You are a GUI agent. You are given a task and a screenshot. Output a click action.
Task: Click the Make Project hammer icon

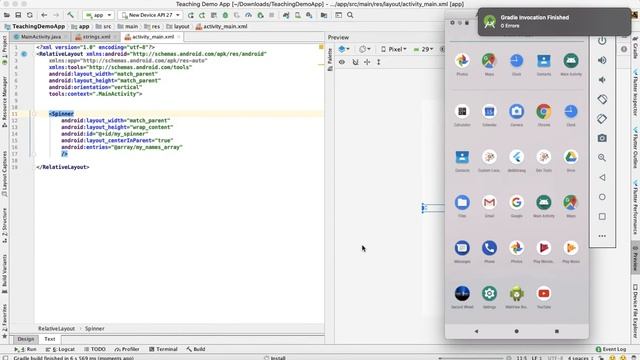point(70,15)
